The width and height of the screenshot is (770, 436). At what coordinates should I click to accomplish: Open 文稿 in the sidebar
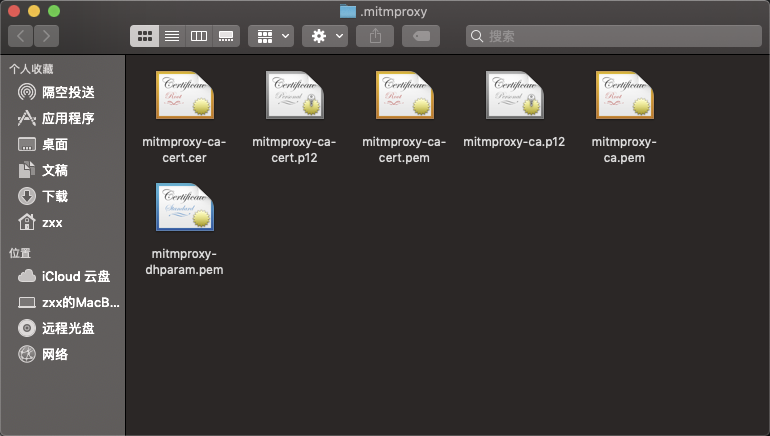click(x=63, y=170)
